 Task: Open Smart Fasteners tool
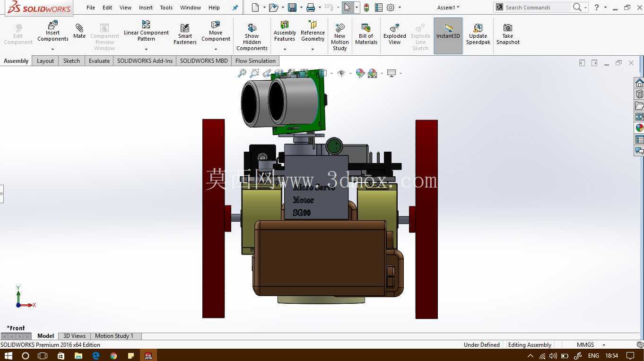click(185, 34)
